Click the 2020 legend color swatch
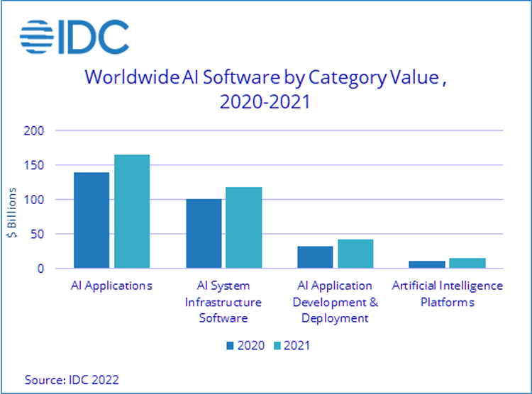532x394 pixels. [x=230, y=346]
